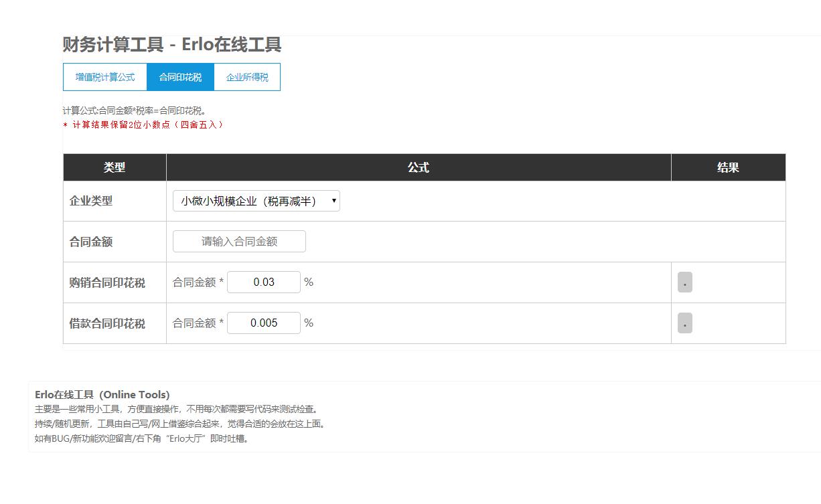Click the 购销合同印花税 row label
The width and height of the screenshot is (821, 504).
107,282
